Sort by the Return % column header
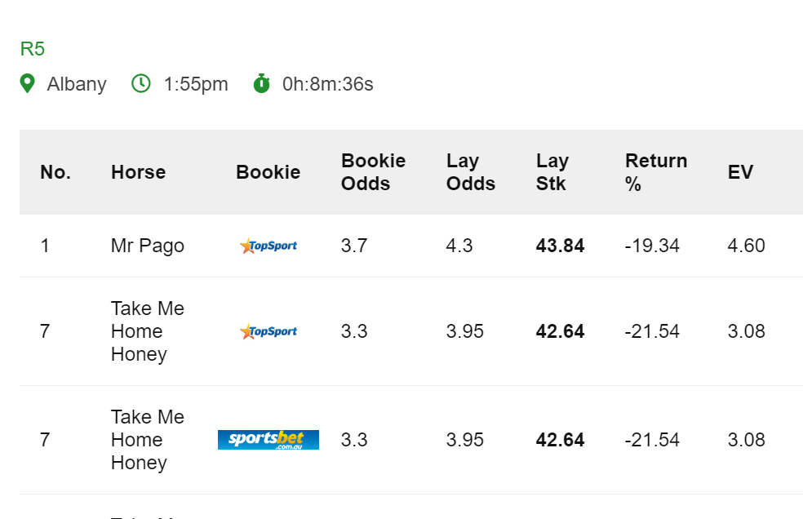812x519 pixels. coord(656,172)
